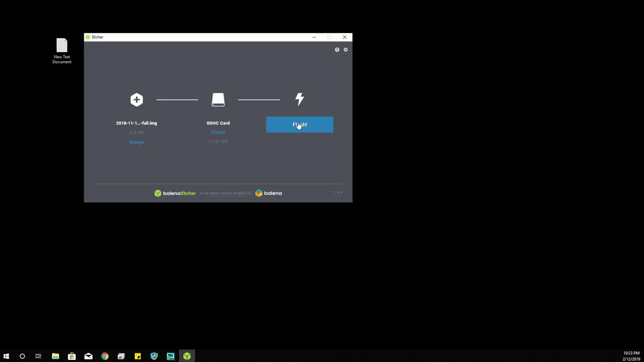Screen dimensions: 644x362
Task: Click the Flash! button
Action: pyautogui.click(x=299, y=125)
